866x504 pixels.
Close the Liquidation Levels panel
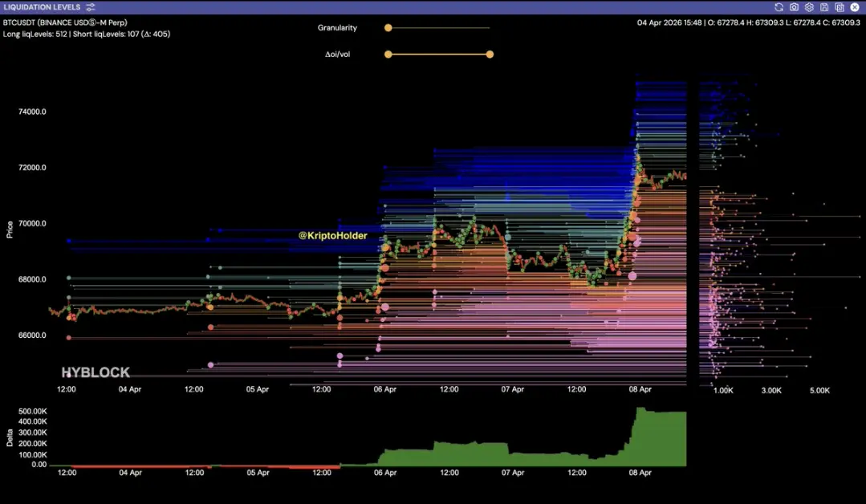855,7
